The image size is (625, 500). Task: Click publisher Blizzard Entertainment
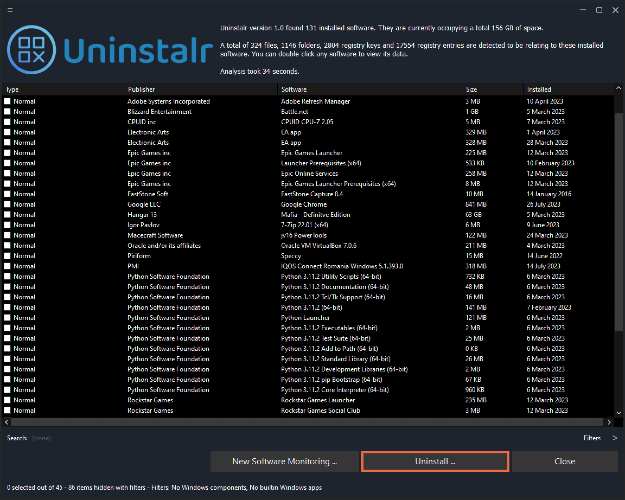159,112
